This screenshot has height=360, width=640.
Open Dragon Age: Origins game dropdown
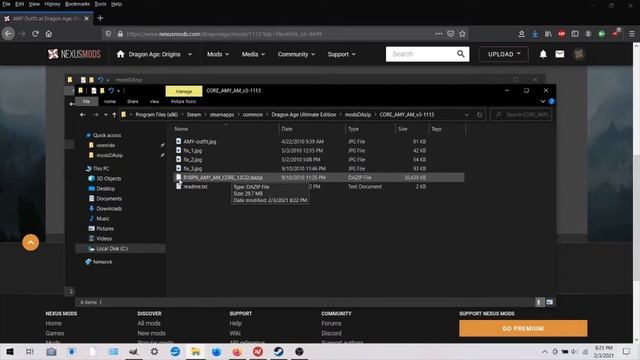154,54
